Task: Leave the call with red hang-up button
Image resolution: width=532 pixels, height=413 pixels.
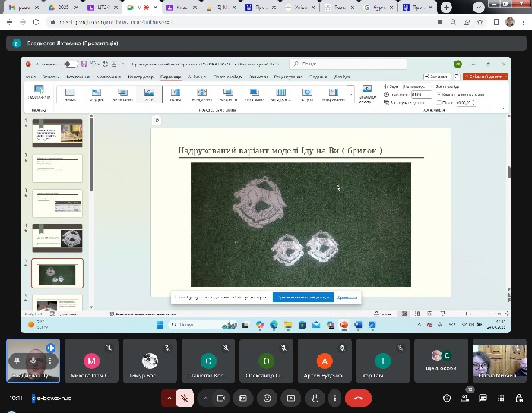Action: pos(358,398)
